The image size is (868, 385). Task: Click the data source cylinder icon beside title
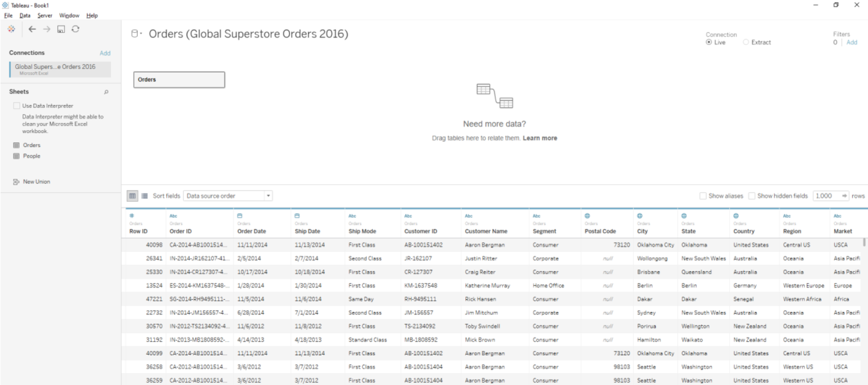[135, 33]
